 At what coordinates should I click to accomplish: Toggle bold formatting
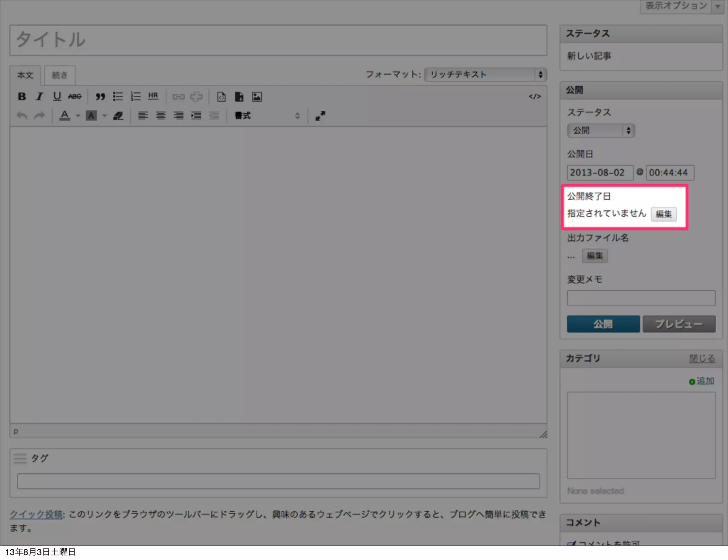22,96
